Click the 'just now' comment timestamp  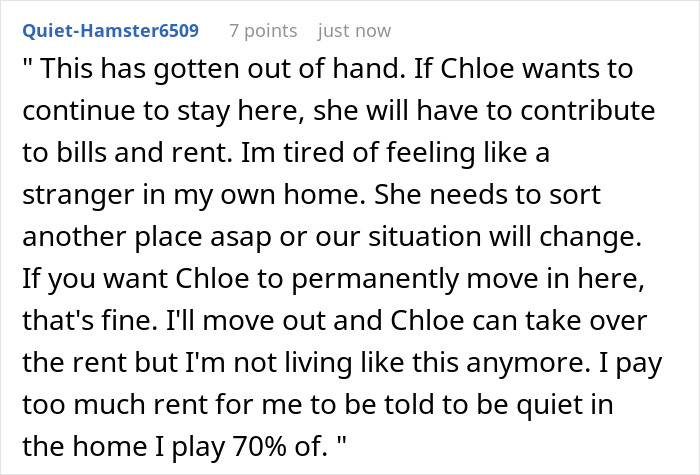pos(354,31)
